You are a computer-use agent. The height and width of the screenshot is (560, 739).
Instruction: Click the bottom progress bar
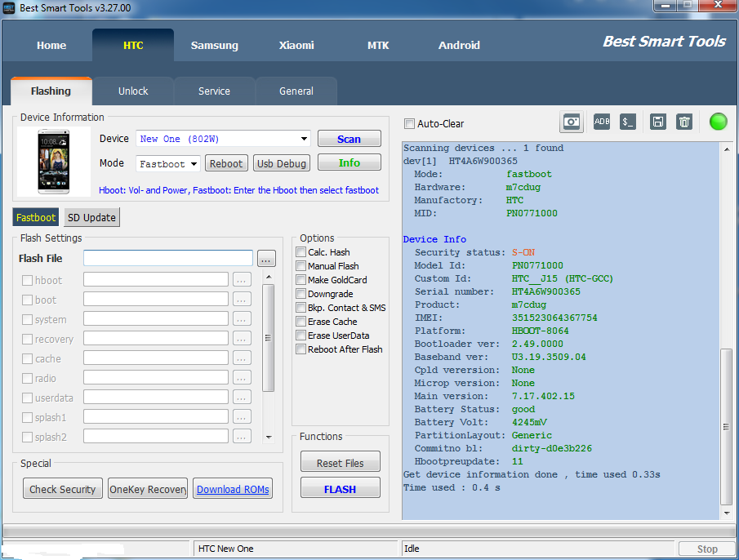click(368, 531)
